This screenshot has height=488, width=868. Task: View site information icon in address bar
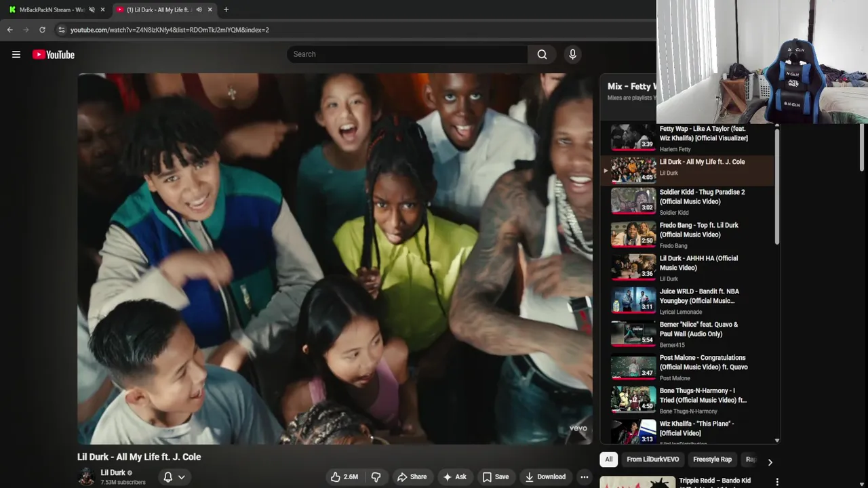[x=61, y=30]
